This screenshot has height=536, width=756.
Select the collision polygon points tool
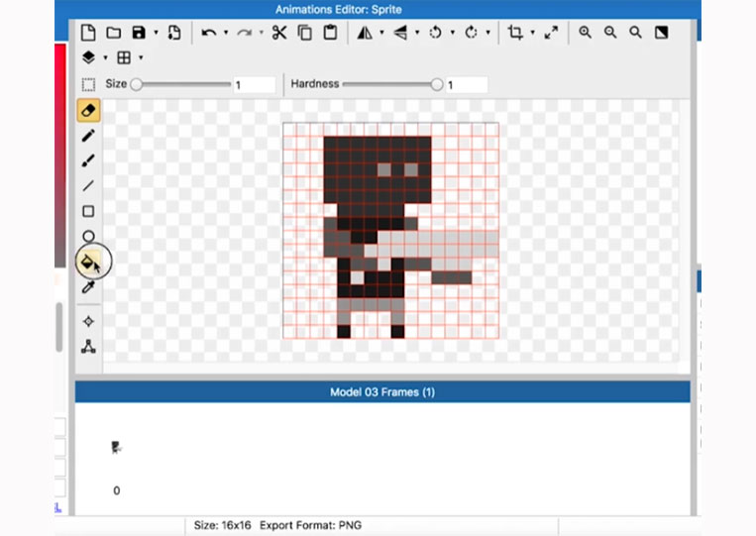pyautogui.click(x=88, y=347)
